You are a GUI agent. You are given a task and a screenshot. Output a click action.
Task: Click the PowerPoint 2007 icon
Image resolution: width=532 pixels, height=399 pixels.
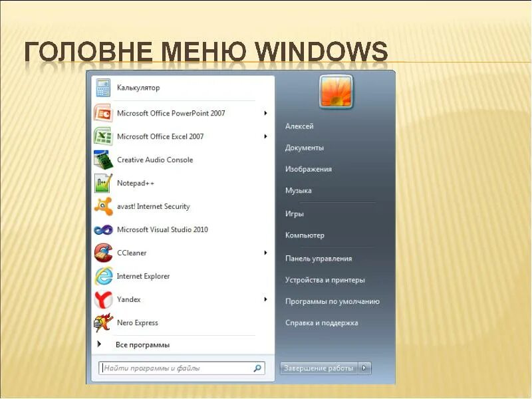tap(103, 113)
